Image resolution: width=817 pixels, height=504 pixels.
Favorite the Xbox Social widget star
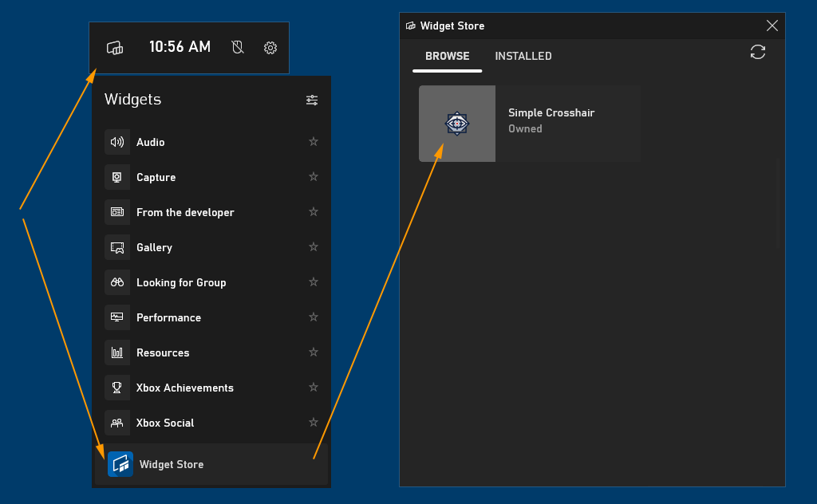pos(313,422)
